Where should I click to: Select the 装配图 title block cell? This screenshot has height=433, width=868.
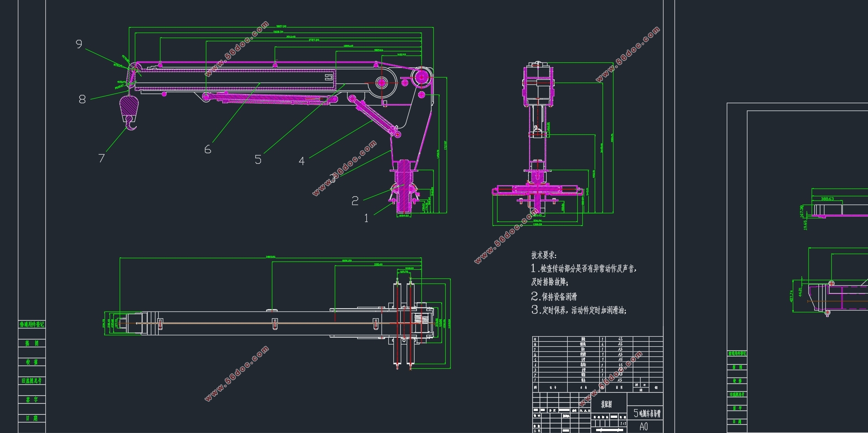click(x=607, y=404)
